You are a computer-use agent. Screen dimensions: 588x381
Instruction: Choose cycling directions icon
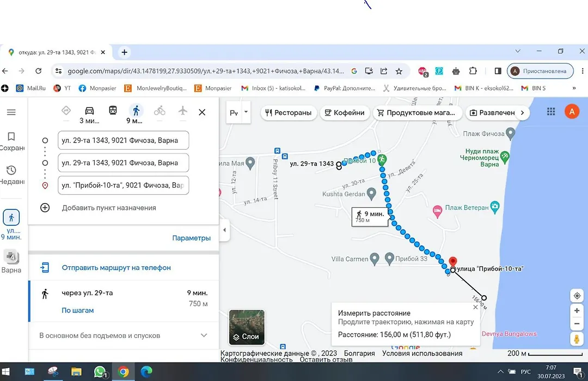pyautogui.click(x=160, y=110)
